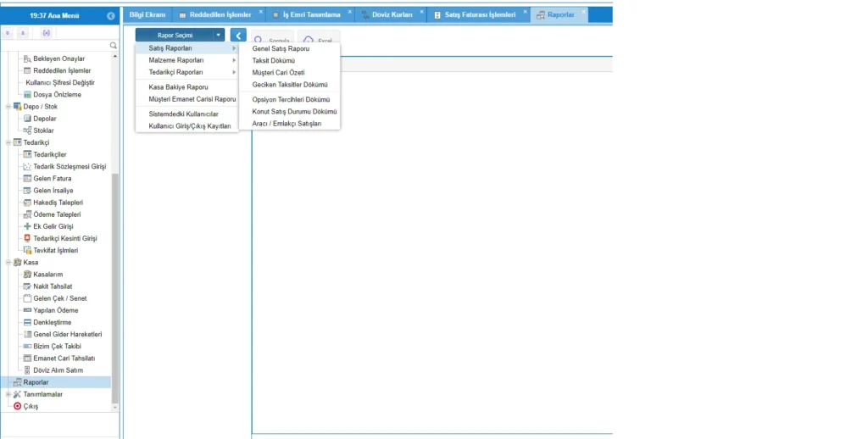
Task: Click the search magnifier icon in sidebar
Action: pyautogui.click(x=114, y=45)
